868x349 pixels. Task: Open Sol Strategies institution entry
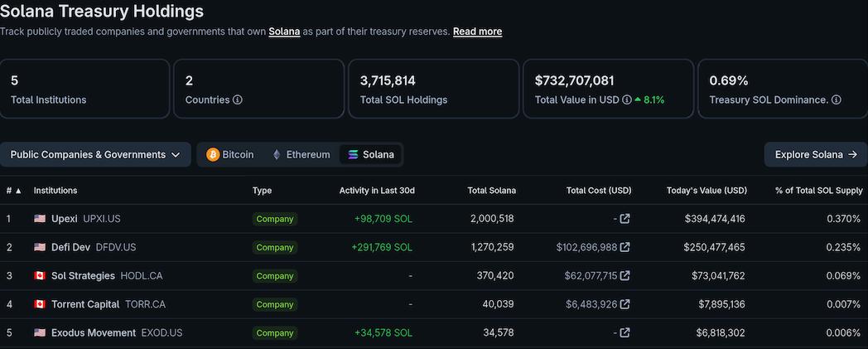coord(83,276)
